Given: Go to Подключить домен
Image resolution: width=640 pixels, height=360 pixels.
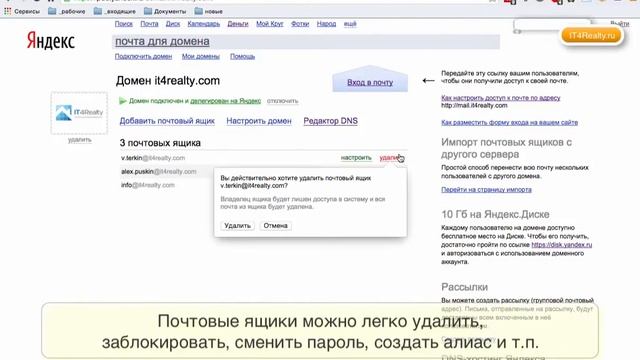Looking at the screenshot, I should click(143, 56).
